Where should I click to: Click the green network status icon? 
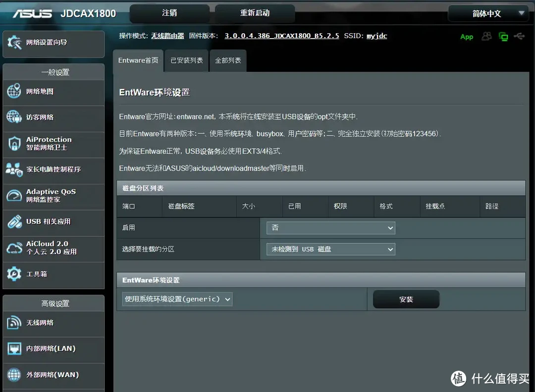(503, 36)
